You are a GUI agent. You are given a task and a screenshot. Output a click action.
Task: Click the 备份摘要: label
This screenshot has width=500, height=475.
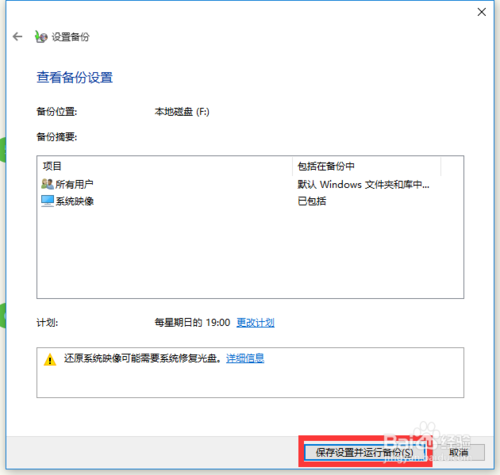pyautogui.click(x=57, y=137)
